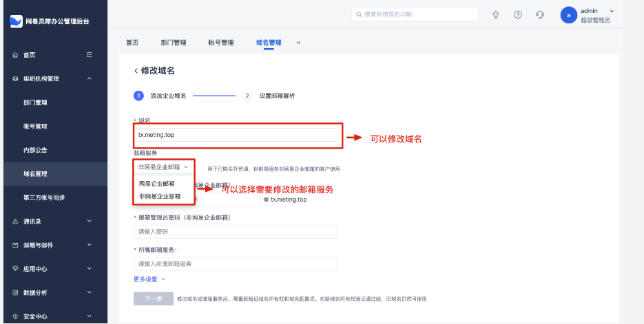Image resolution: width=644 pixels, height=324 pixels.
Task: Go back using arrow beside 修改域名
Action: [x=136, y=71]
